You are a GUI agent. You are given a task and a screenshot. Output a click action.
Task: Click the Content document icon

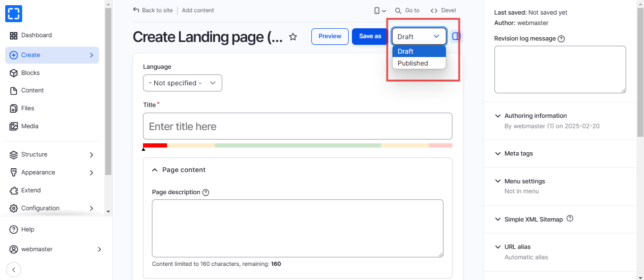click(14, 91)
